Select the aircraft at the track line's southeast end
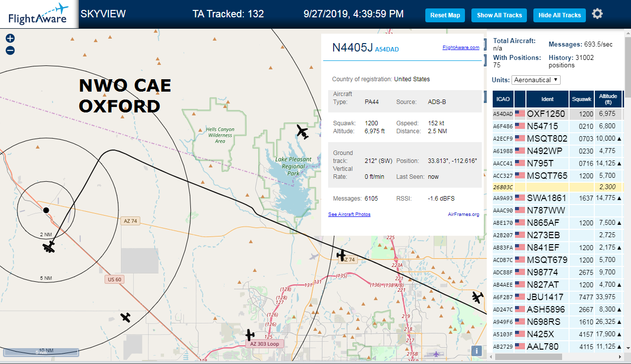The height and width of the screenshot is (364, 631). coord(477,297)
